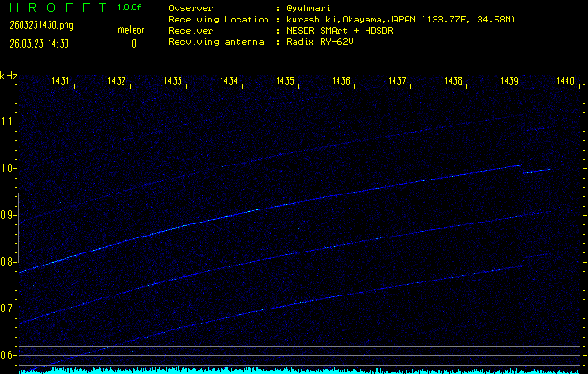The width and height of the screenshot is (588, 374).
Task: Click the 1.00f version number
Action: click(131, 7)
